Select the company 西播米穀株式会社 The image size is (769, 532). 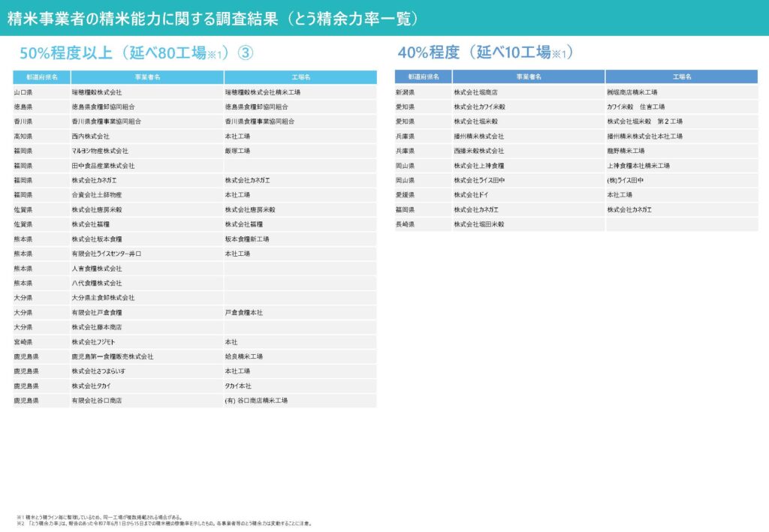[x=478, y=151]
